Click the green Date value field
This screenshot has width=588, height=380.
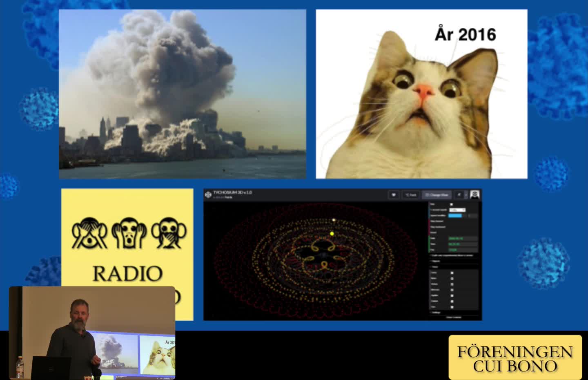point(463,238)
